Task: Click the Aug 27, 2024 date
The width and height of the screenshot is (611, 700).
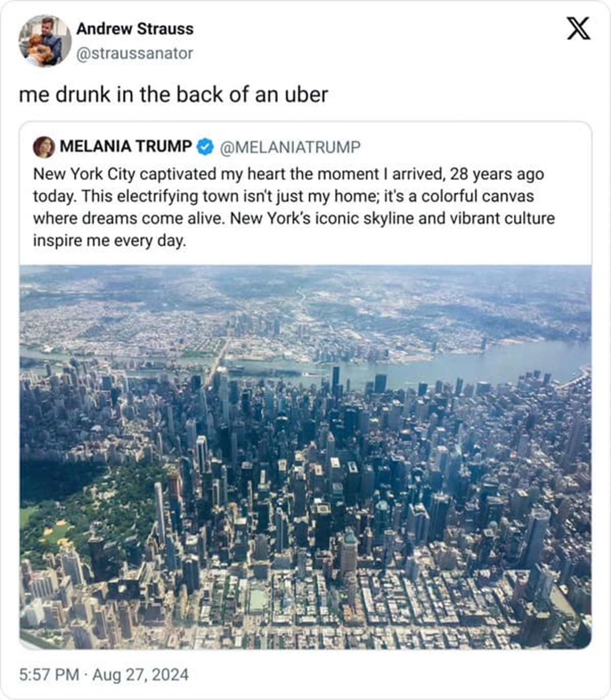Action: 140,675
